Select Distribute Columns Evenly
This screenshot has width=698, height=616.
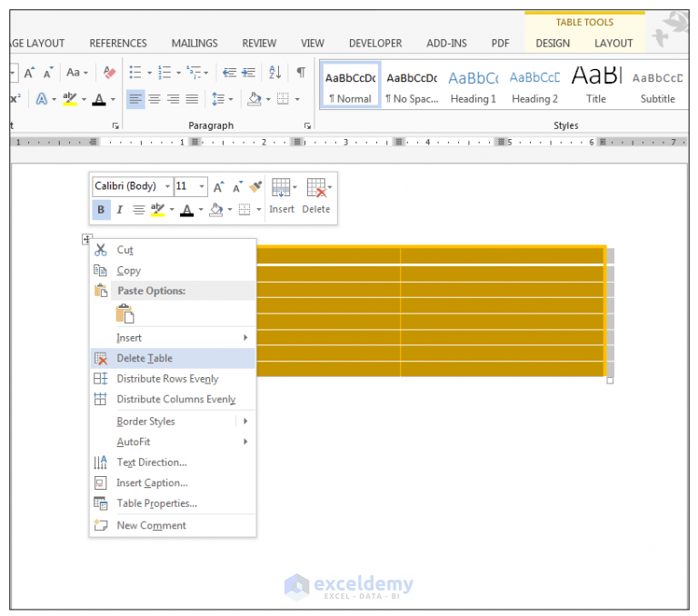(x=173, y=399)
